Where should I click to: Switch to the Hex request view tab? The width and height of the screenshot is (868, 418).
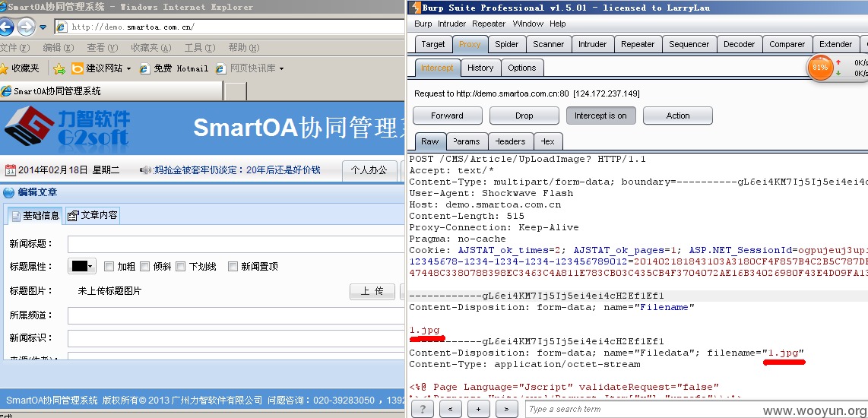click(548, 141)
